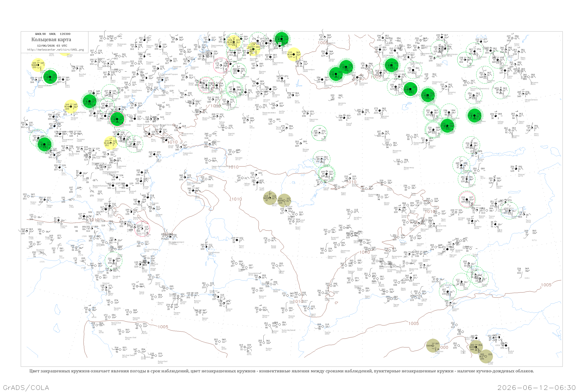The width and height of the screenshot is (588, 392).
Task: Click the "Ташкент 38457" station label
Action: (x=420, y=244)
